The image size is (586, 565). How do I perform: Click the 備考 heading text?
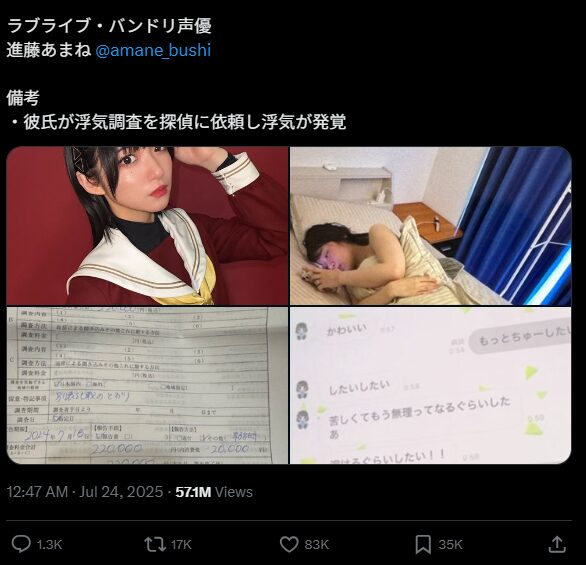23,98
